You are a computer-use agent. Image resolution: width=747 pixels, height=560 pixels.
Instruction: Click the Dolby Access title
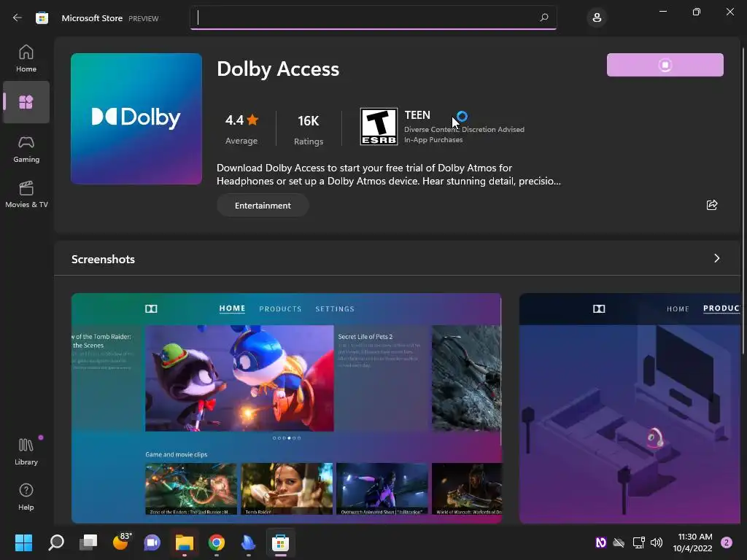click(x=278, y=69)
